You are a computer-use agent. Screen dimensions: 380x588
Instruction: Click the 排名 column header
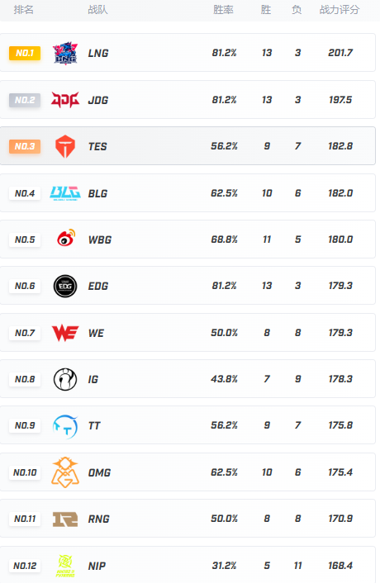(24, 10)
